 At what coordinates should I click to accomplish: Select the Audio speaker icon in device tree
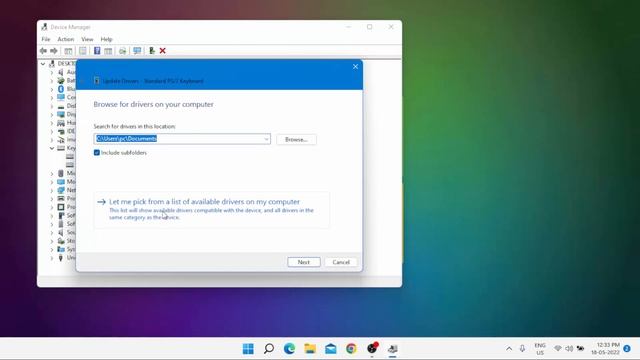pyautogui.click(x=61, y=72)
